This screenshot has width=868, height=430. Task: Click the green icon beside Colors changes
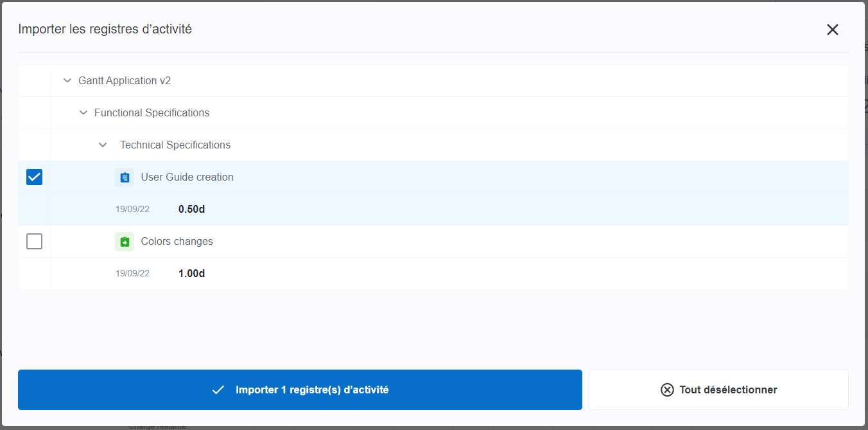[125, 242]
